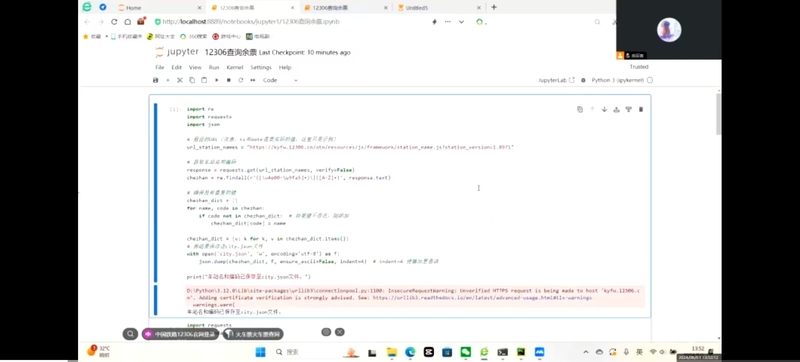The image size is (800, 362).
Task: Insert a cell below using the cell toolbar icon
Action: (x=629, y=109)
